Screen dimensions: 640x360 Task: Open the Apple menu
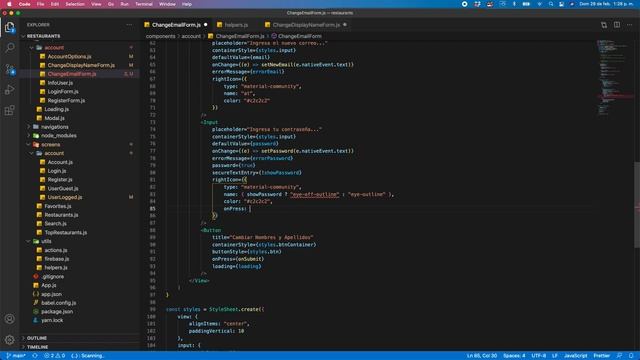pyautogui.click(x=9, y=4)
